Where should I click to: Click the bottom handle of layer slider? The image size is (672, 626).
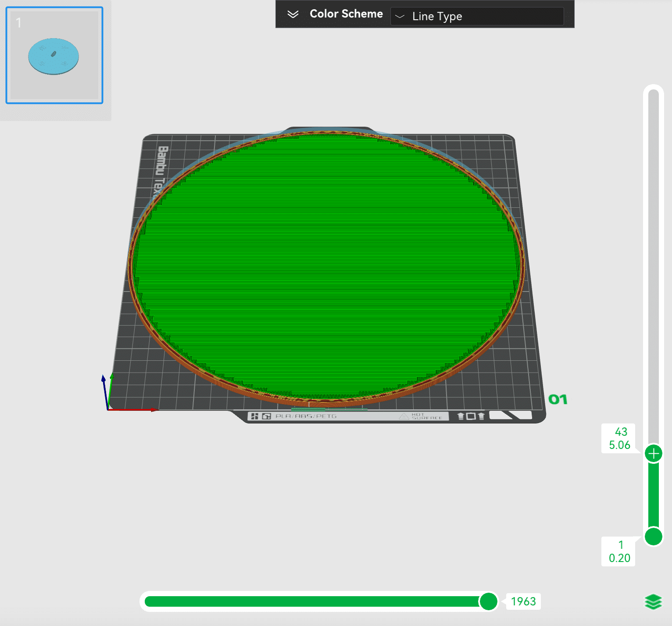click(654, 536)
